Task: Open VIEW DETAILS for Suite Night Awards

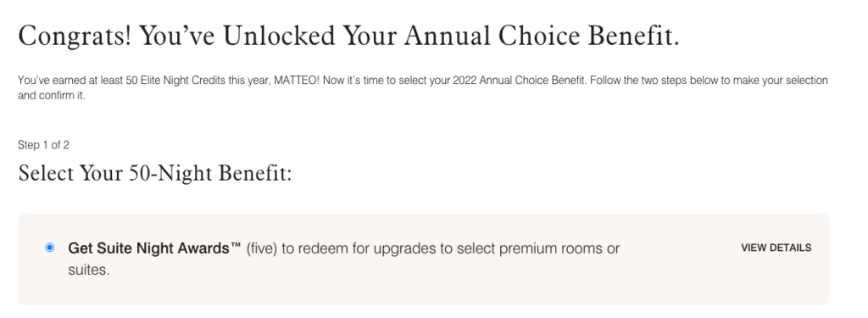Action: [x=776, y=248]
